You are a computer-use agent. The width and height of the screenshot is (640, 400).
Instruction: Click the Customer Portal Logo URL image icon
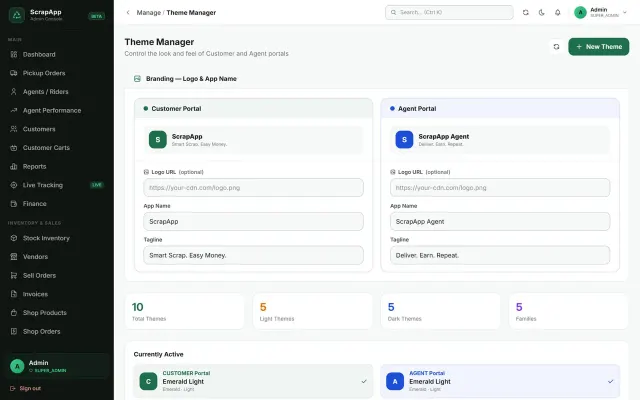tap(146, 172)
